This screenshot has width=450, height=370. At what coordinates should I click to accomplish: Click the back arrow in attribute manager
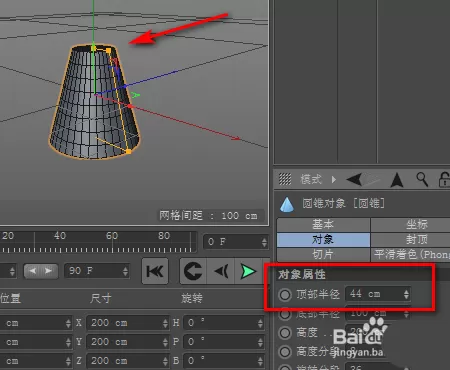[x=354, y=180]
